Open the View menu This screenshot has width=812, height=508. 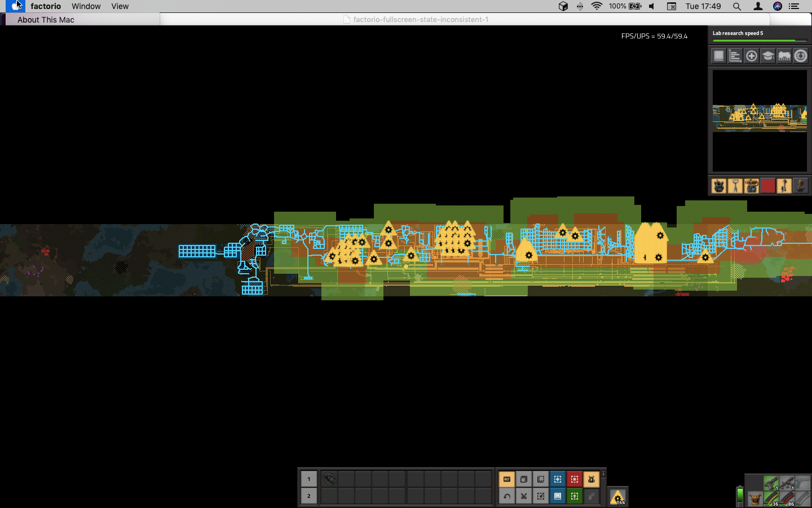pyautogui.click(x=120, y=6)
